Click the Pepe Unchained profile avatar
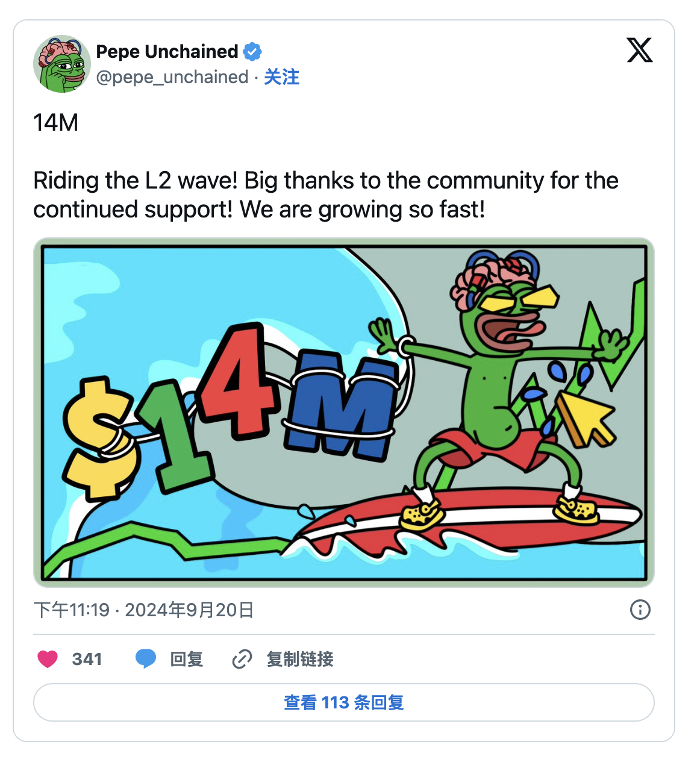Image resolution: width=700 pixels, height=759 pixels. (62, 64)
